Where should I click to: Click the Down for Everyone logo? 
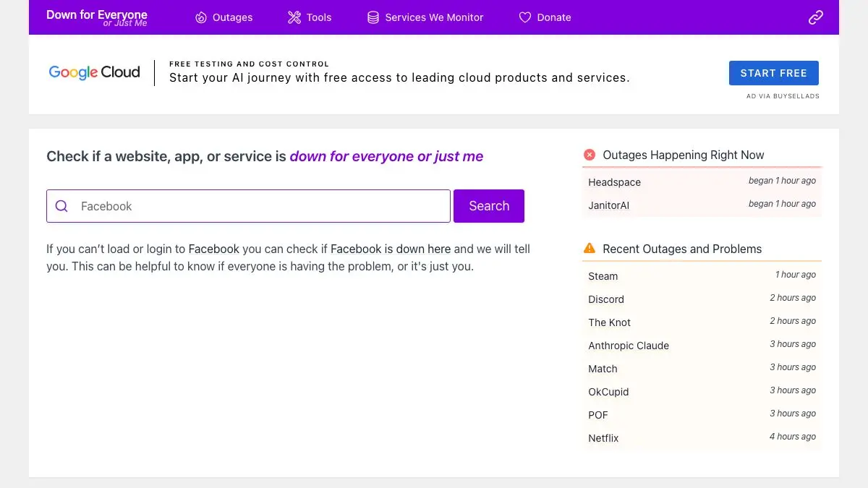tap(97, 18)
